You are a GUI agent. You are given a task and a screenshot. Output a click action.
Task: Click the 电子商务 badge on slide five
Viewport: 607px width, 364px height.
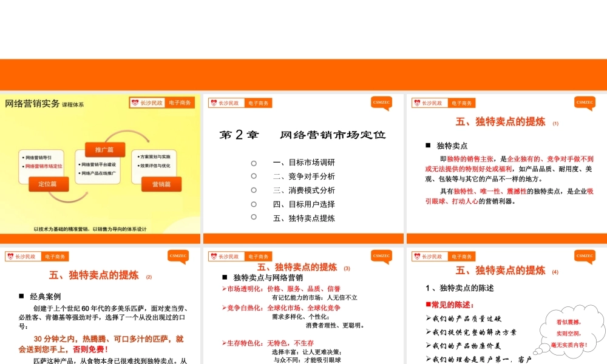(x=260, y=256)
